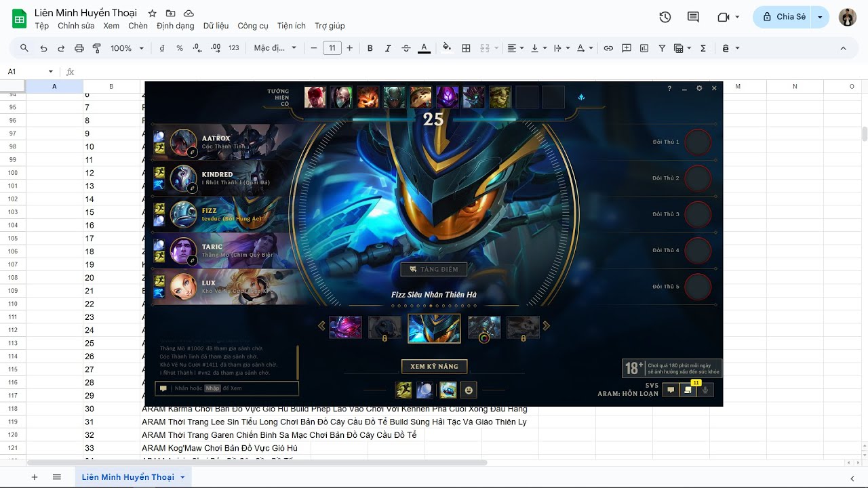Open the Chèn menu
This screenshot has height=488, width=868.
[138, 26]
